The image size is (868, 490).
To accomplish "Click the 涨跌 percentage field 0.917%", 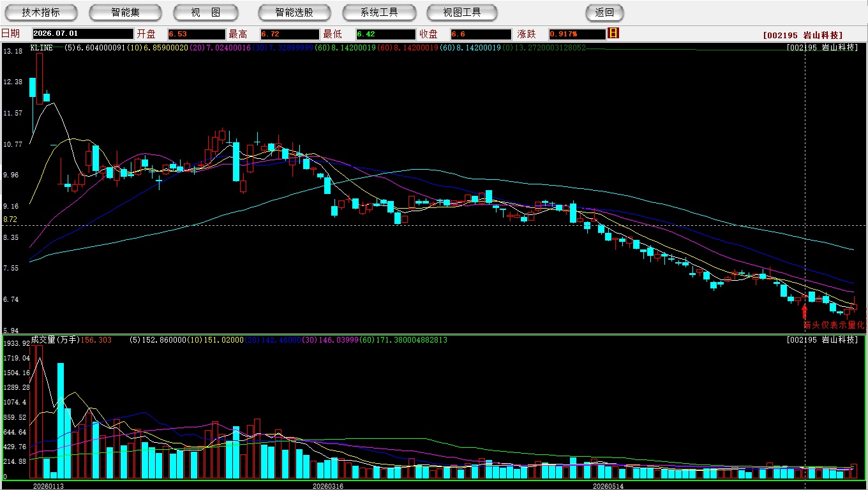I will [x=577, y=34].
